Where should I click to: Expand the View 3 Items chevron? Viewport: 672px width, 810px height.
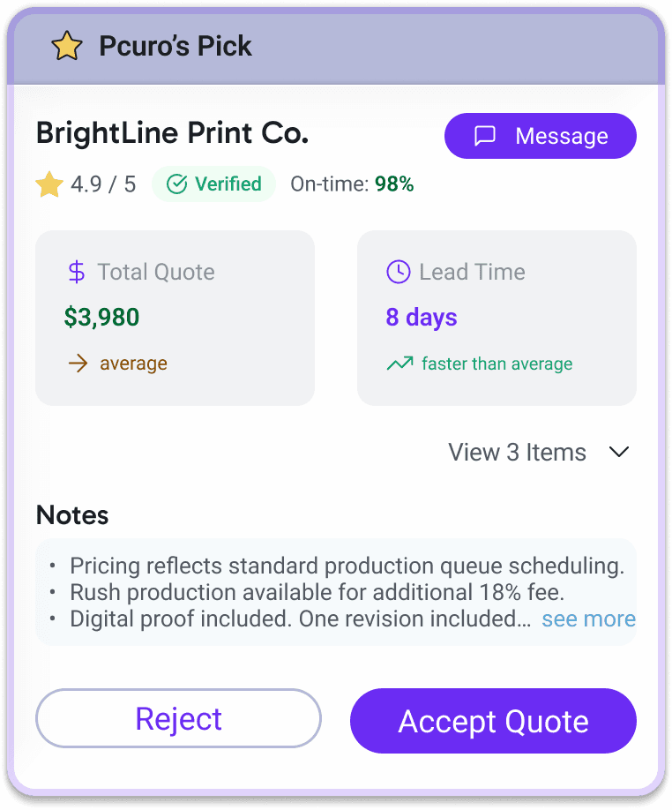(619, 452)
